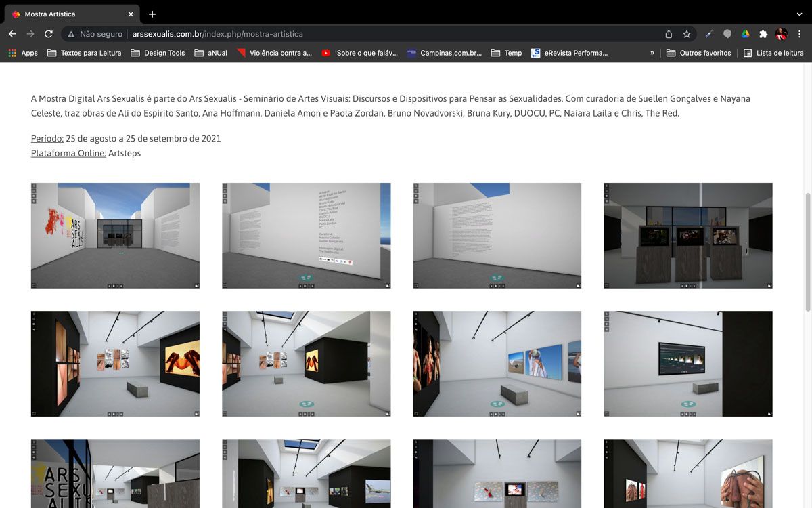Image resolution: width=812 pixels, height=508 pixels.
Task: Open the 'Outros favoritos' bookmarks folder
Action: (698, 53)
